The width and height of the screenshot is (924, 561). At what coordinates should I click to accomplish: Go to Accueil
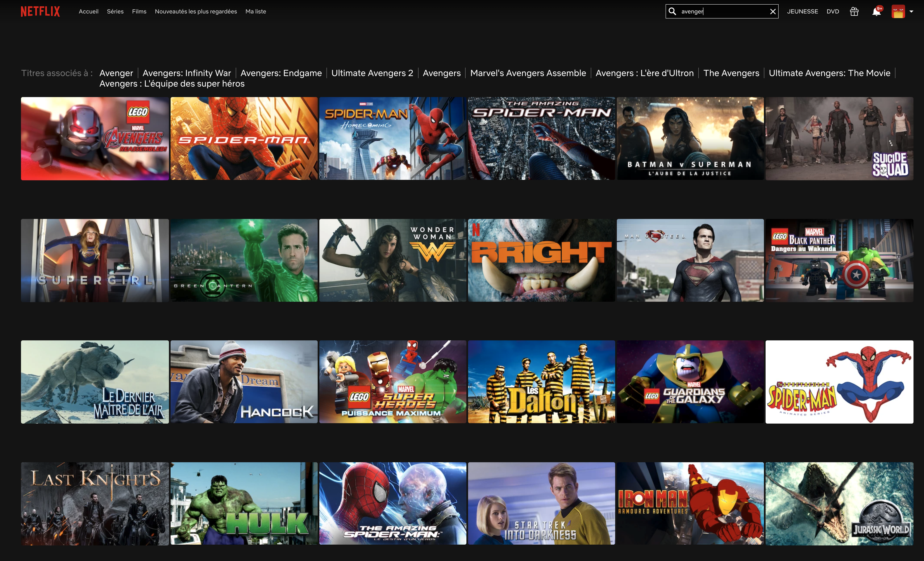(x=88, y=12)
